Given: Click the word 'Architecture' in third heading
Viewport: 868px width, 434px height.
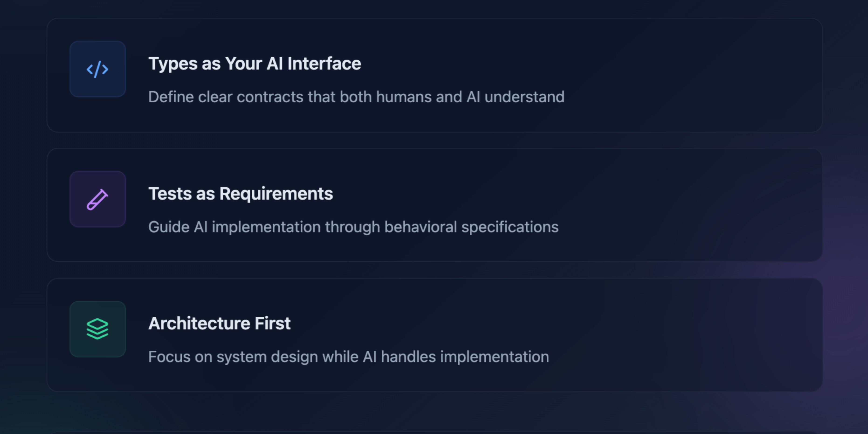Looking at the screenshot, I should coord(199,323).
